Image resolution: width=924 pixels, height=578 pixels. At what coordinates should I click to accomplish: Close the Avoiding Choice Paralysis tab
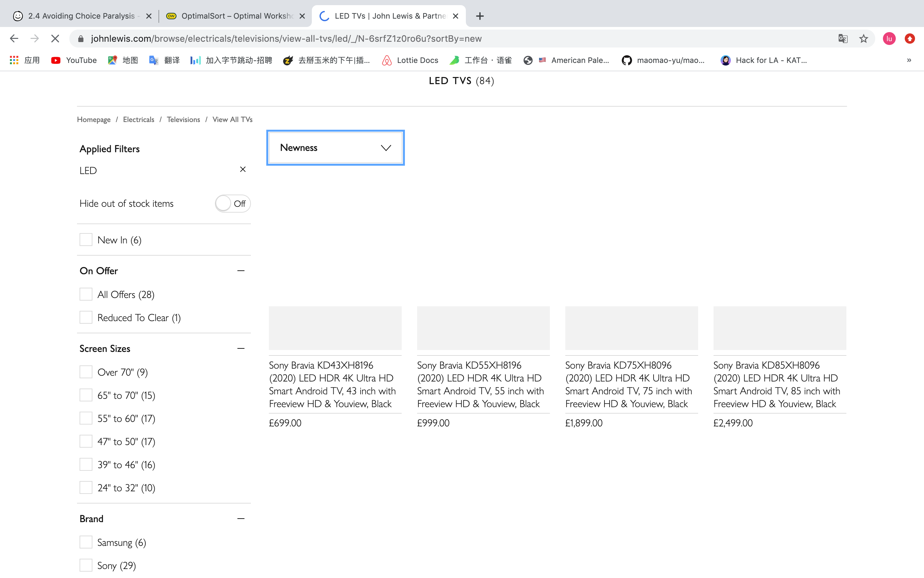point(149,16)
